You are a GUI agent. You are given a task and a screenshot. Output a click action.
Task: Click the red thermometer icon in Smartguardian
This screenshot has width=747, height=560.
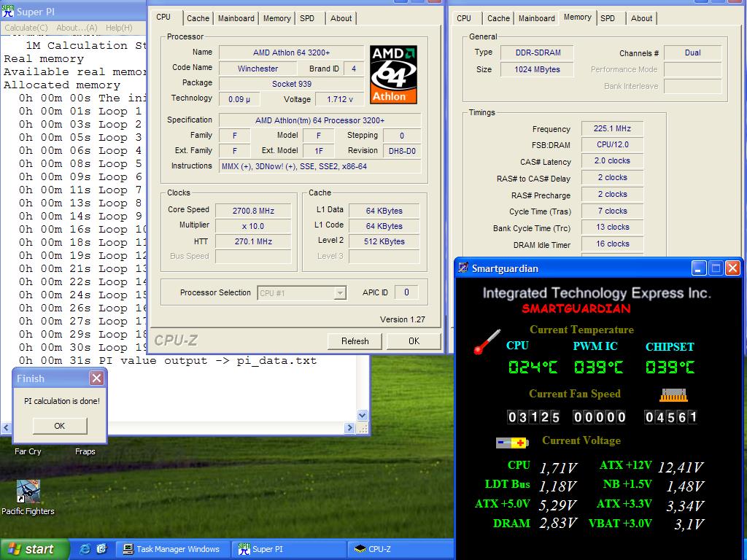point(487,342)
